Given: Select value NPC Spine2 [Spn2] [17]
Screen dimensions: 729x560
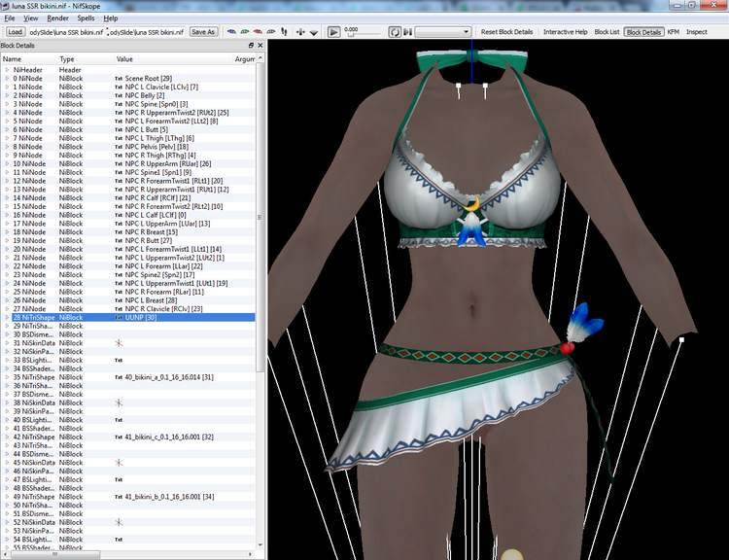Looking at the screenshot, I should coord(159,275).
